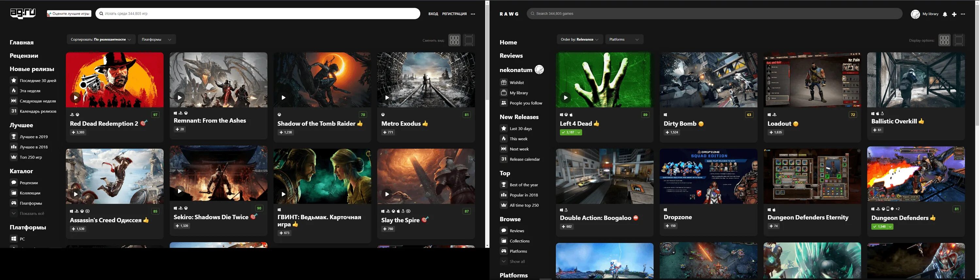Expand Показать всё in ag.ru sidebar

(27, 213)
